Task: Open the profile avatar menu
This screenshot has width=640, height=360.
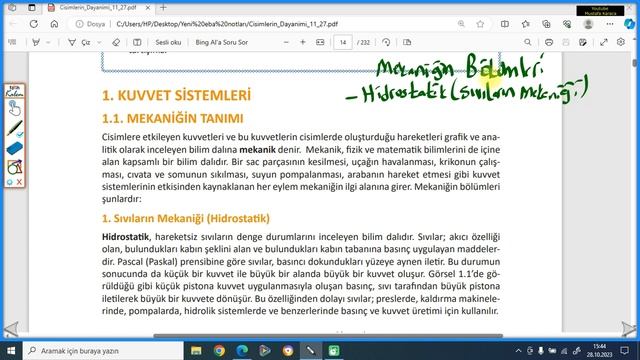Action: point(588,24)
